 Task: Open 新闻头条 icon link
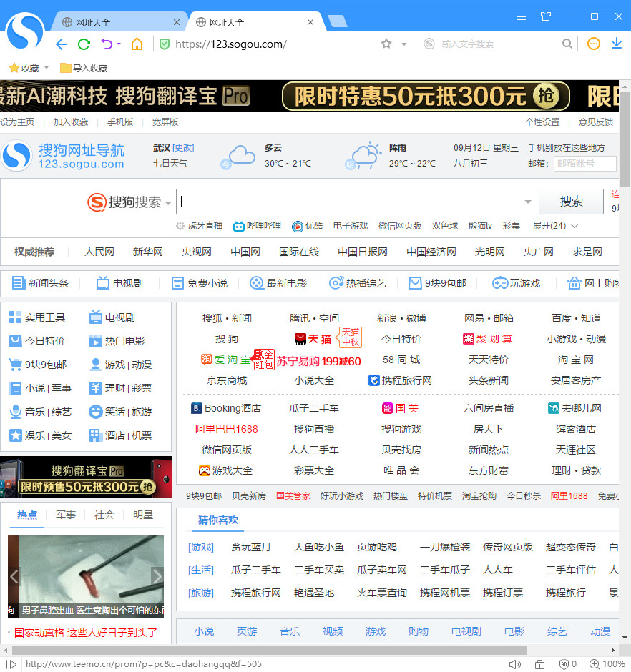coord(40,283)
